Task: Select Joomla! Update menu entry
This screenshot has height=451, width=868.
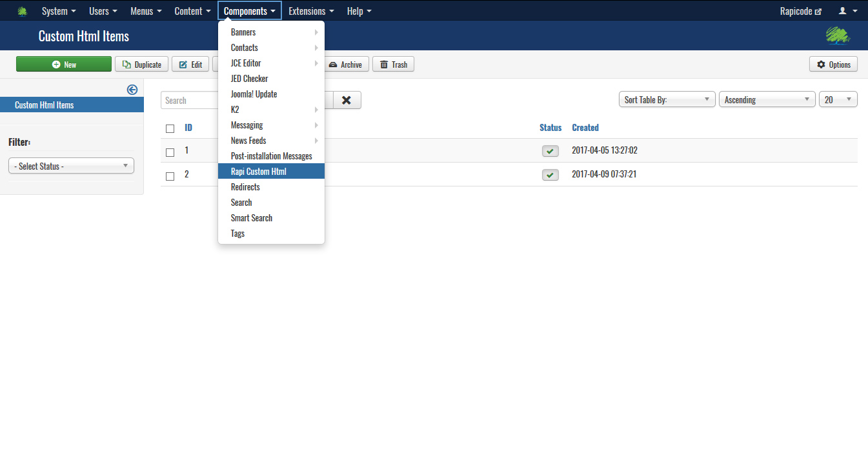Action: click(271, 94)
